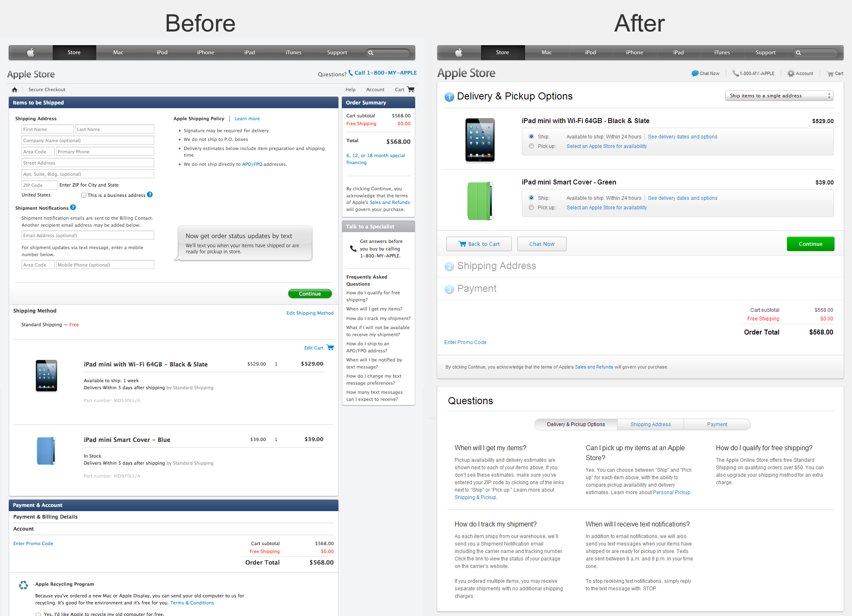
Task: Open the iPhone tab in the Before nav bar
Action: [206, 52]
